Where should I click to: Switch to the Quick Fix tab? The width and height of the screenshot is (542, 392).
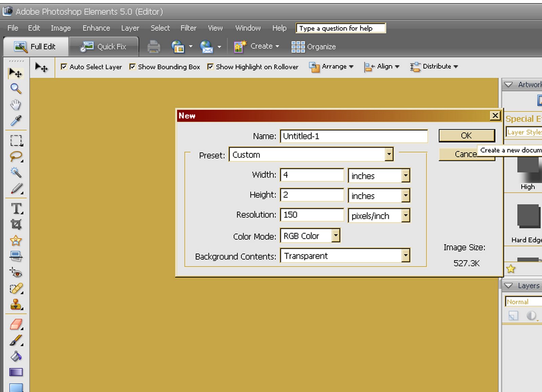point(104,47)
